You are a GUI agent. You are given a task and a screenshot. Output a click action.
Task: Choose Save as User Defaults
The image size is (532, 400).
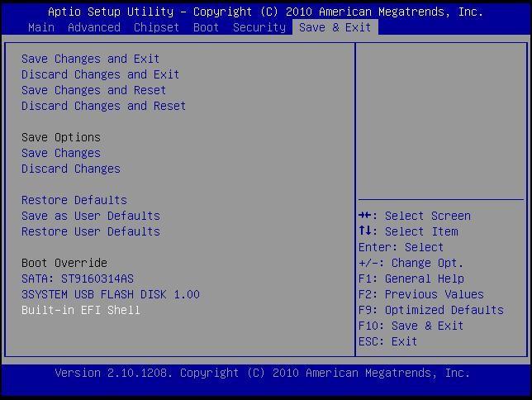[x=90, y=216]
